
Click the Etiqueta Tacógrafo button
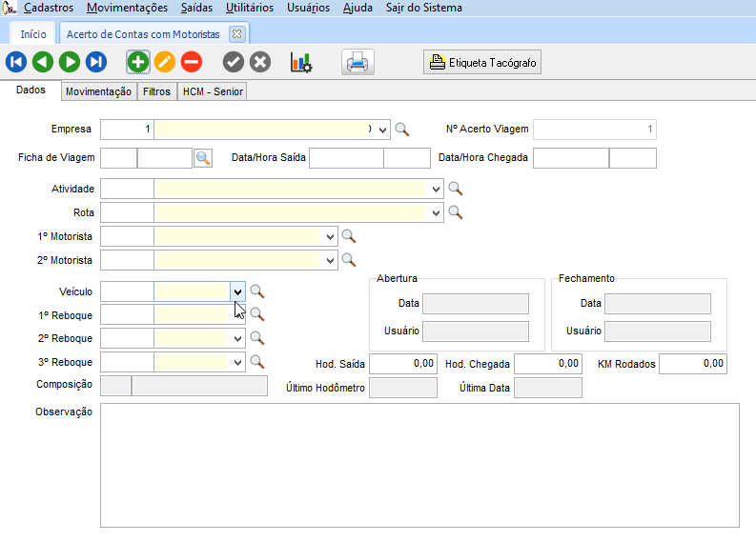pos(482,63)
